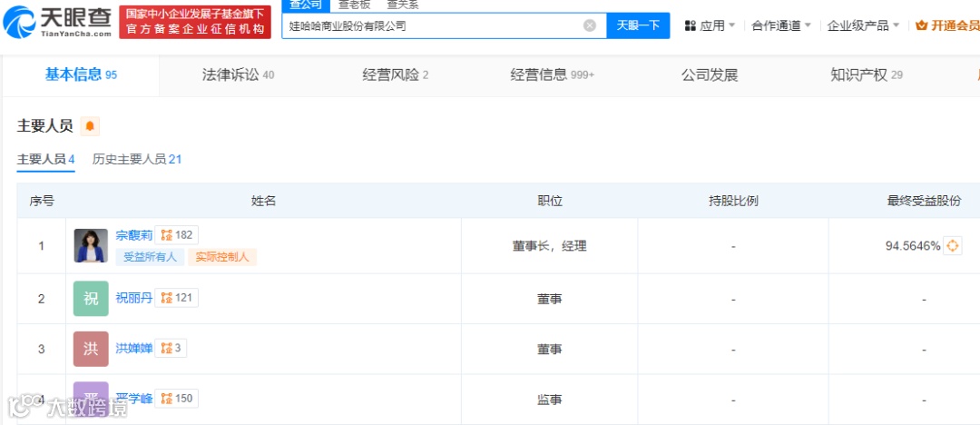
Task: Open the 祝丽丹 name link
Action: [133, 298]
